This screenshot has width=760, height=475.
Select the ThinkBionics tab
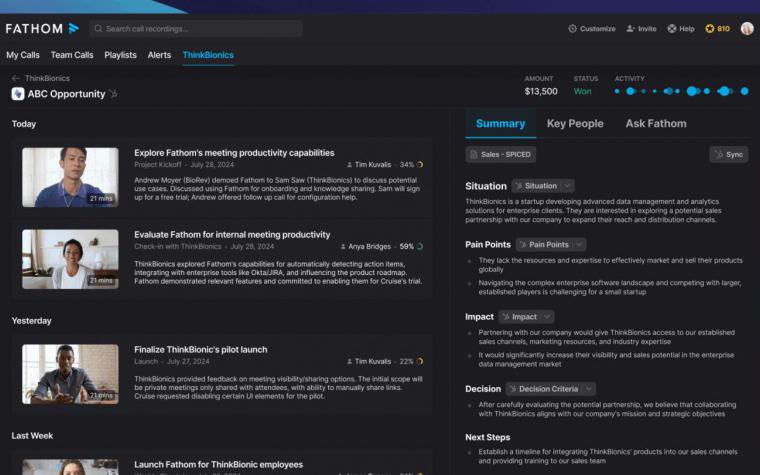click(x=208, y=55)
